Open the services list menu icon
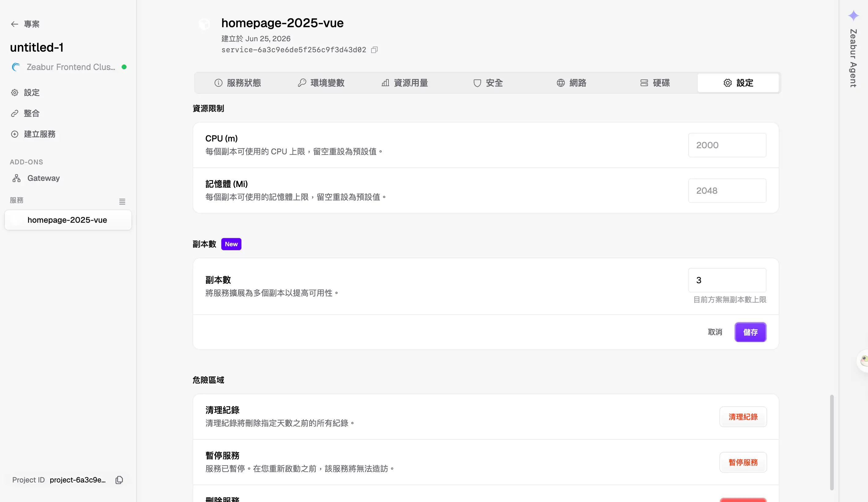 pyautogui.click(x=122, y=201)
